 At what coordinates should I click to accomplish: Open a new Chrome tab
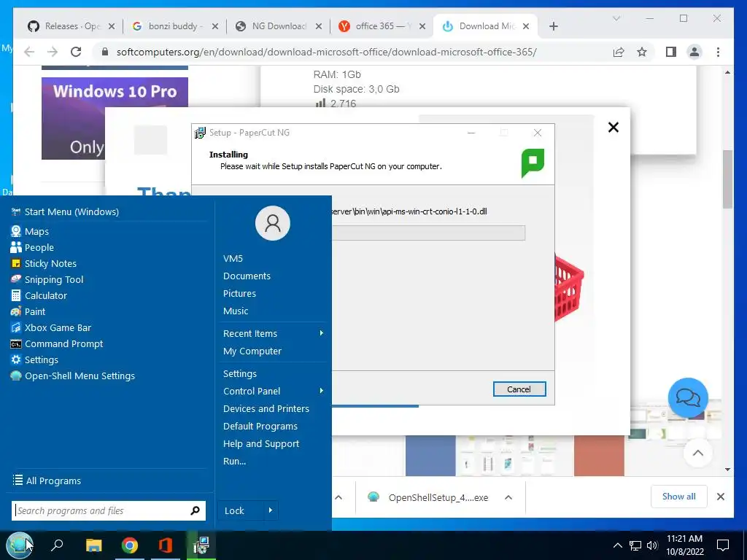click(x=553, y=26)
